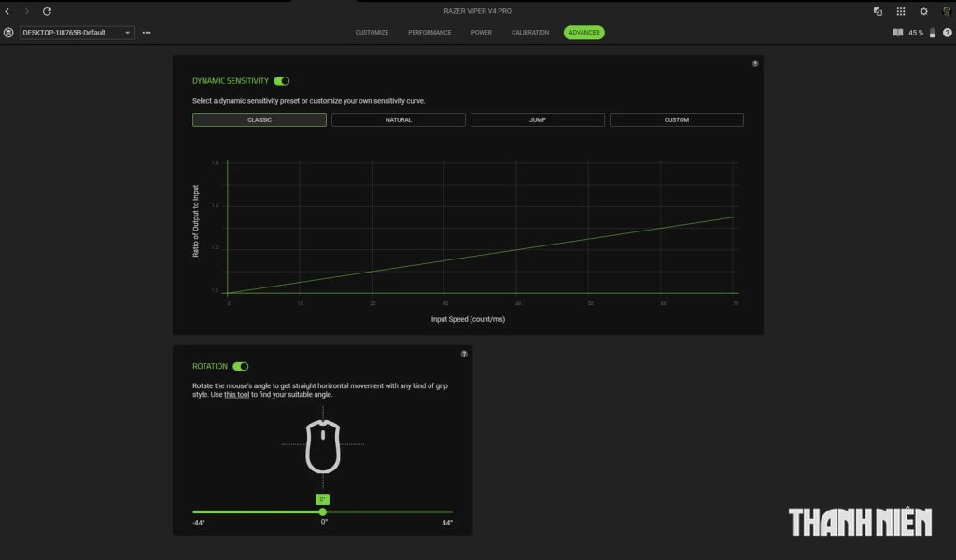This screenshot has width=956, height=560.
Task: Open help using the question mark icon
Action: 946,32
